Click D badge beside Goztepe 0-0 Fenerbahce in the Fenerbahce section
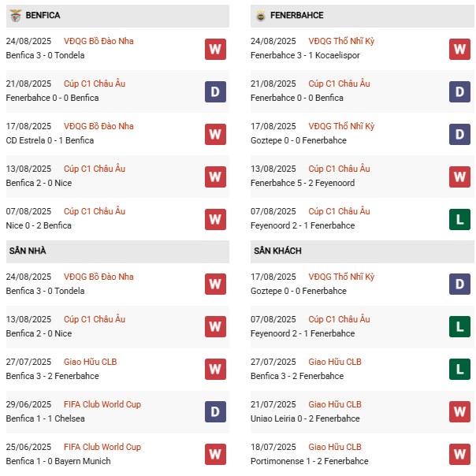This screenshot has width=476, height=476. [x=460, y=134]
